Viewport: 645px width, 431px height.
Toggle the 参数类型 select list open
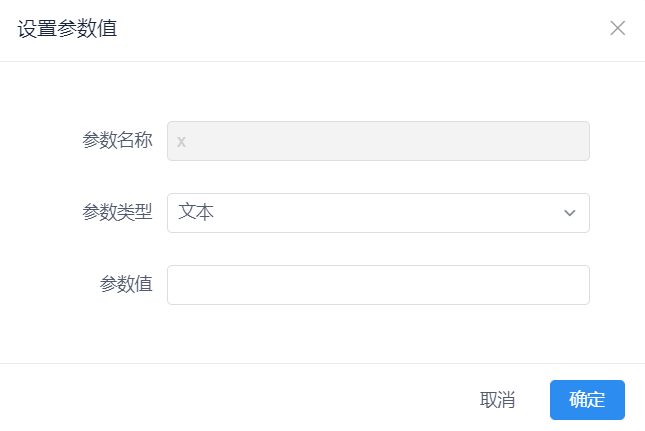click(x=378, y=213)
